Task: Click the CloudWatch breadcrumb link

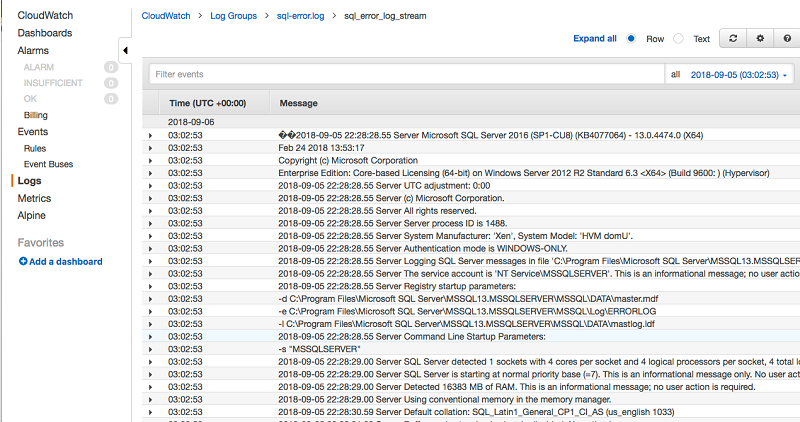Action: coord(166,16)
